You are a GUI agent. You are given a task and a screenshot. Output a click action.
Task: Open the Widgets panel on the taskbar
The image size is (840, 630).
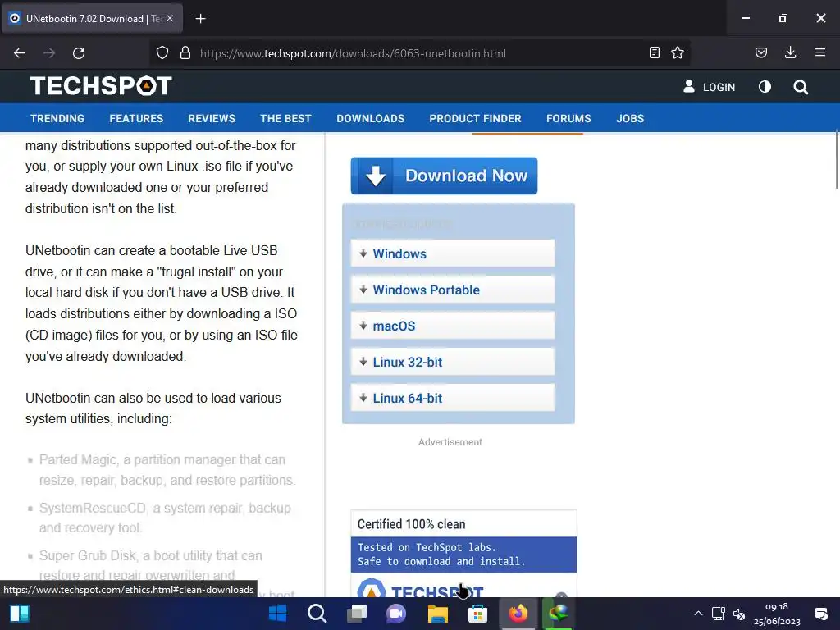[x=20, y=614]
